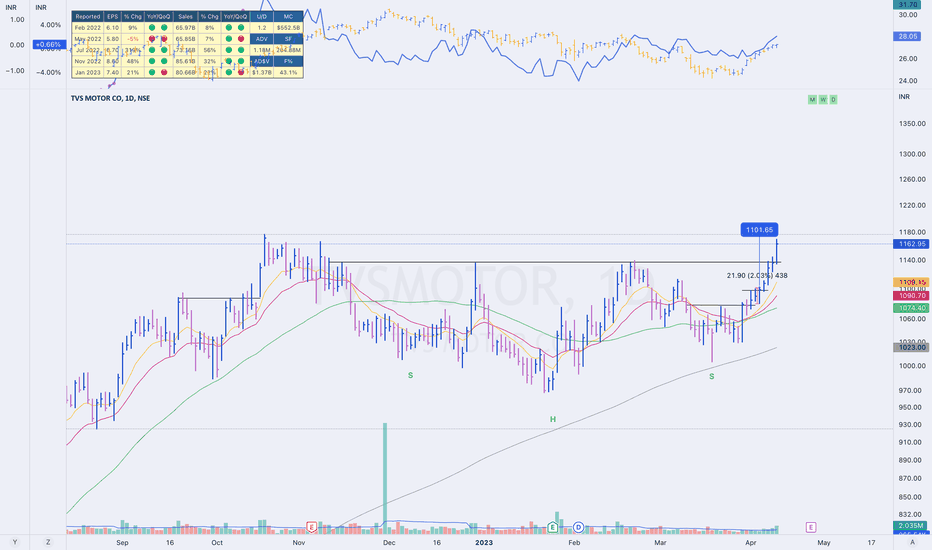Click the purple upcoming earnings 'E' marker near May
This screenshot has width=932, height=550.
(x=811, y=527)
